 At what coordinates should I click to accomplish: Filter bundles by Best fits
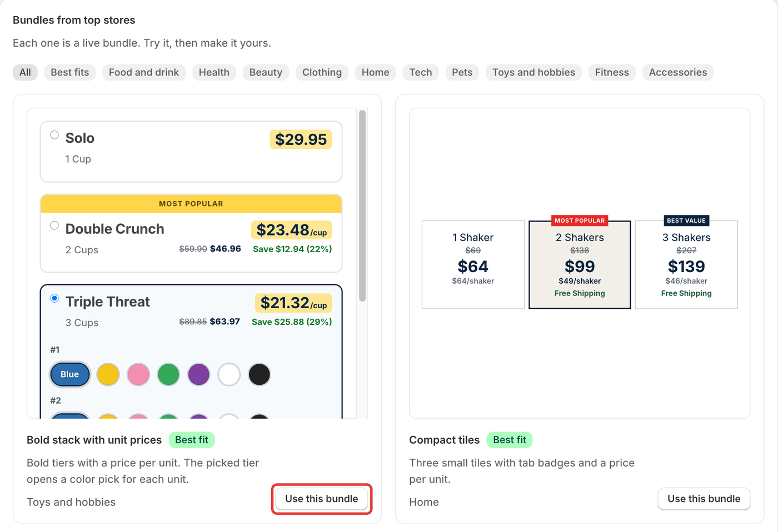click(70, 72)
